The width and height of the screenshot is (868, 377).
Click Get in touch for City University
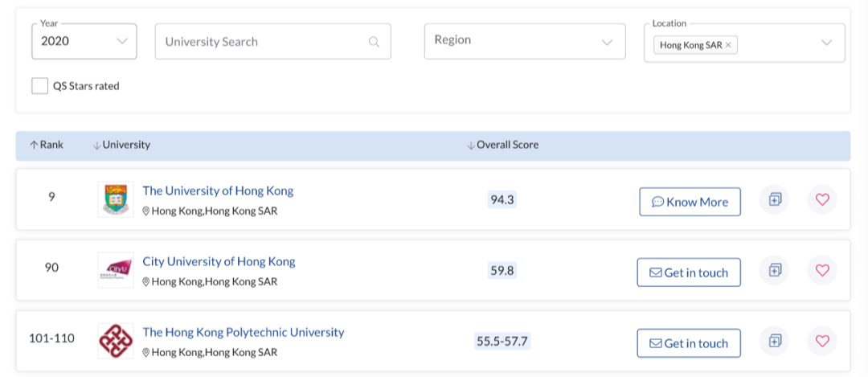tap(689, 273)
